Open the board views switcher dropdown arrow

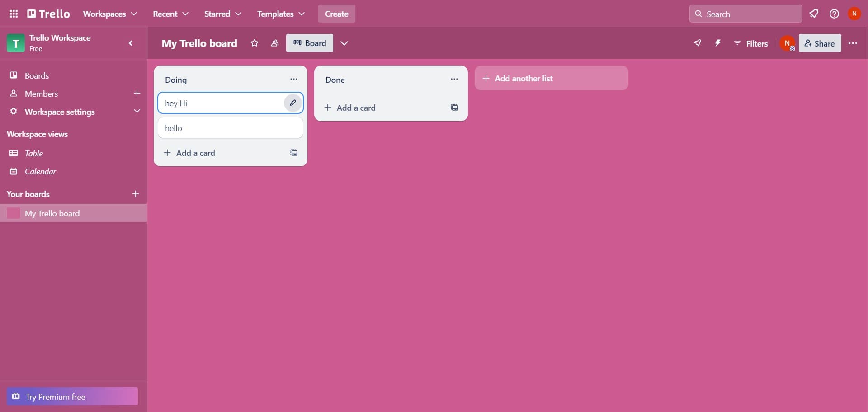pos(344,43)
